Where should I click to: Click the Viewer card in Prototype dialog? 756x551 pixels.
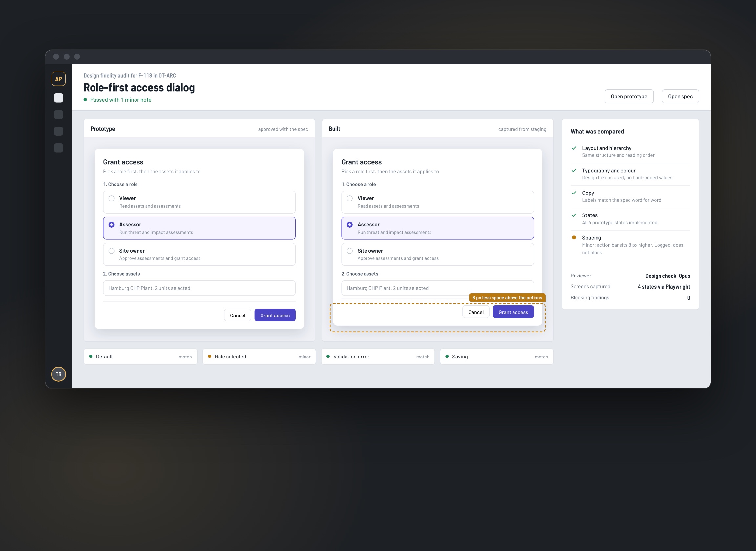199,202
